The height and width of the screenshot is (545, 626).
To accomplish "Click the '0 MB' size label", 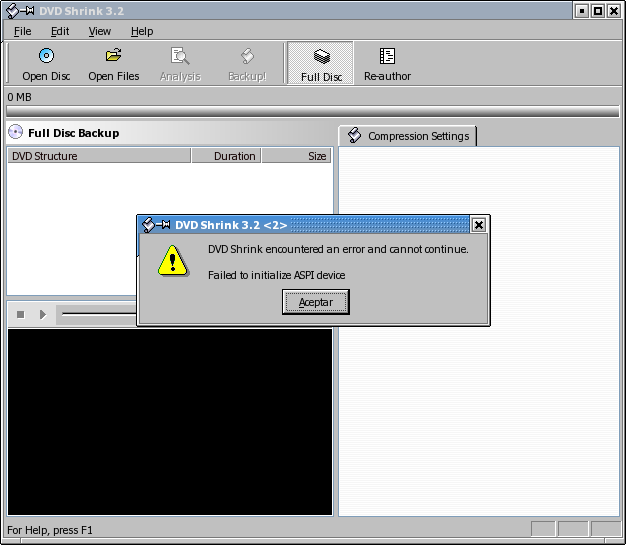I will (x=19, y=97).
